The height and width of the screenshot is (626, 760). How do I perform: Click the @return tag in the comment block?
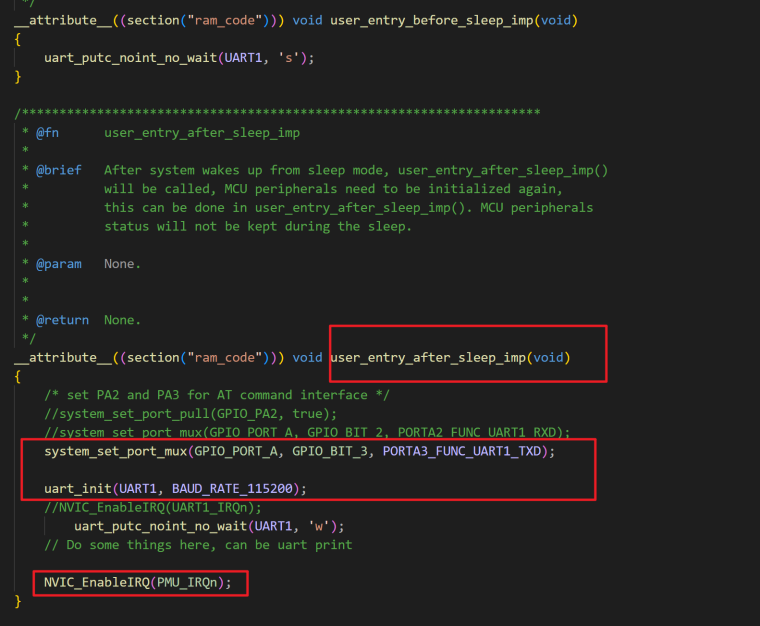(62, 320)
